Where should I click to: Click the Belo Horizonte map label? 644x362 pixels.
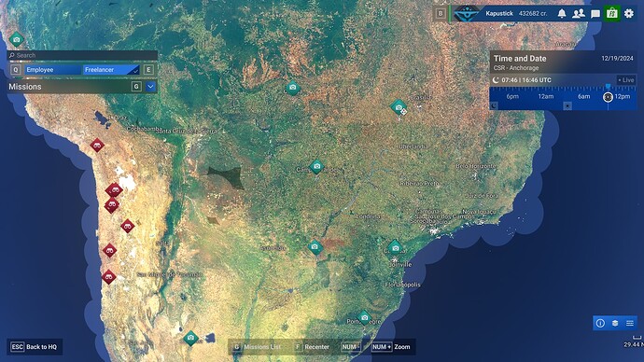click(476, 166)
